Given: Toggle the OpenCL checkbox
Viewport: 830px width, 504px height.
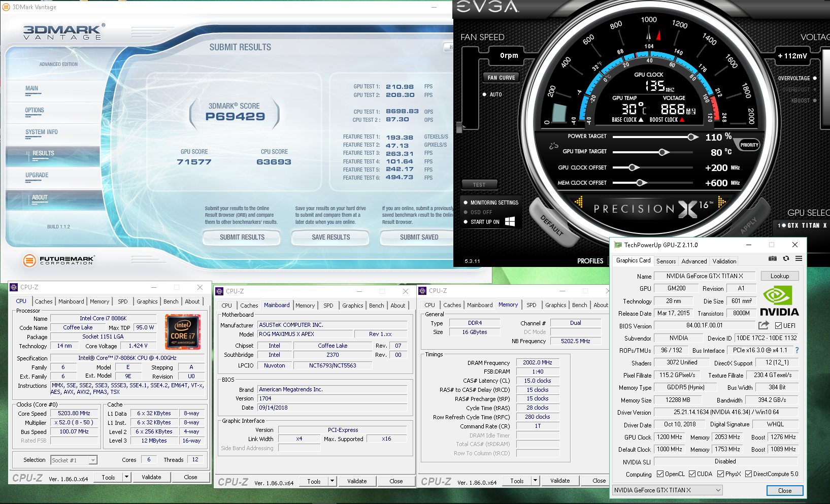Looking at the screenshot, I should [x=660, y=474].
